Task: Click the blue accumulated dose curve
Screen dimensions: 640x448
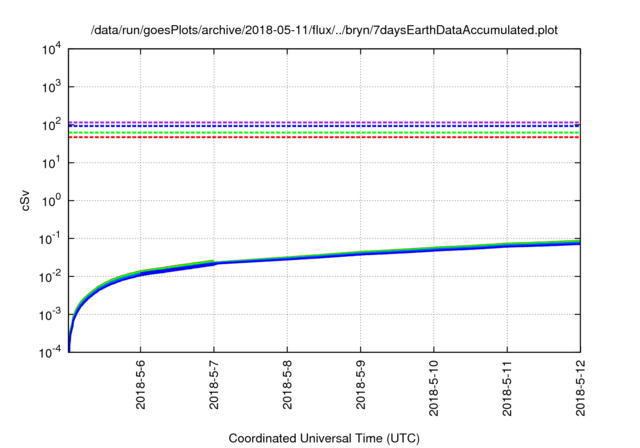Action: 324,257
